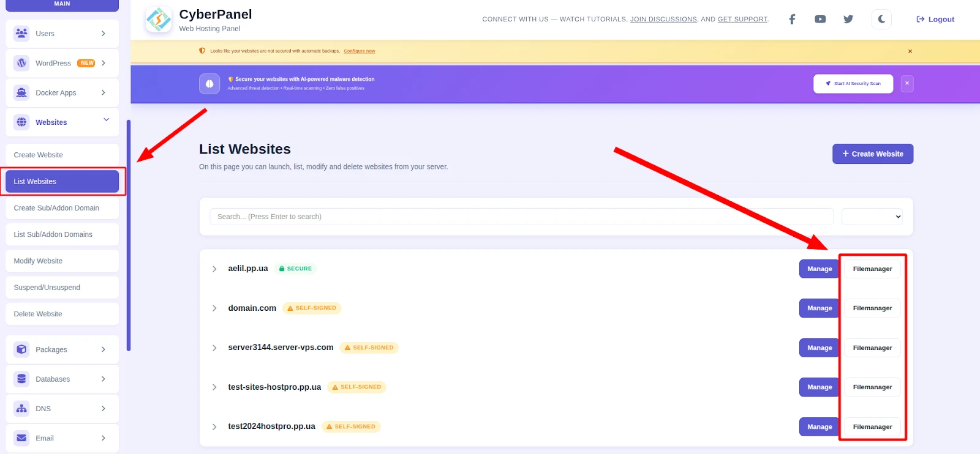Expand the aelil.pp.ua row
Image resolution: width=980 pixels, height=454 pixels.
(x=214, y=269)
